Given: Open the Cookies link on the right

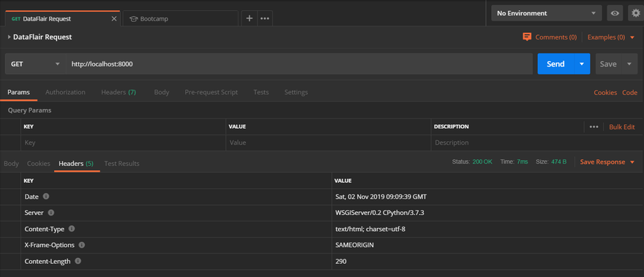Looking at the screenshot, I should tap(605, 93).
